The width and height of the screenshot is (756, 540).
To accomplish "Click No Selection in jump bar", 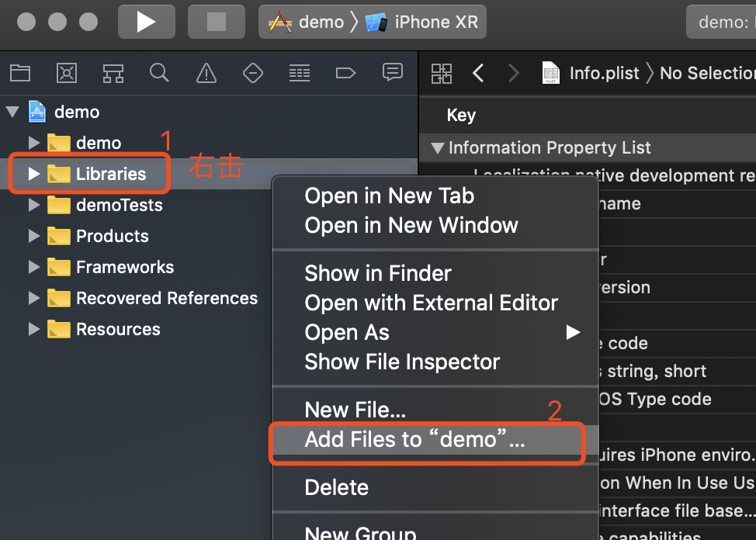I will 707,73.
